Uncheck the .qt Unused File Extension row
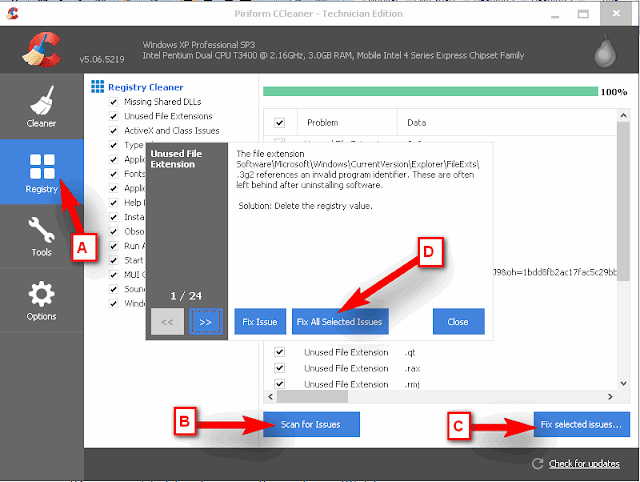This screenshot has width=640, height=482. (x=280, y=352)
